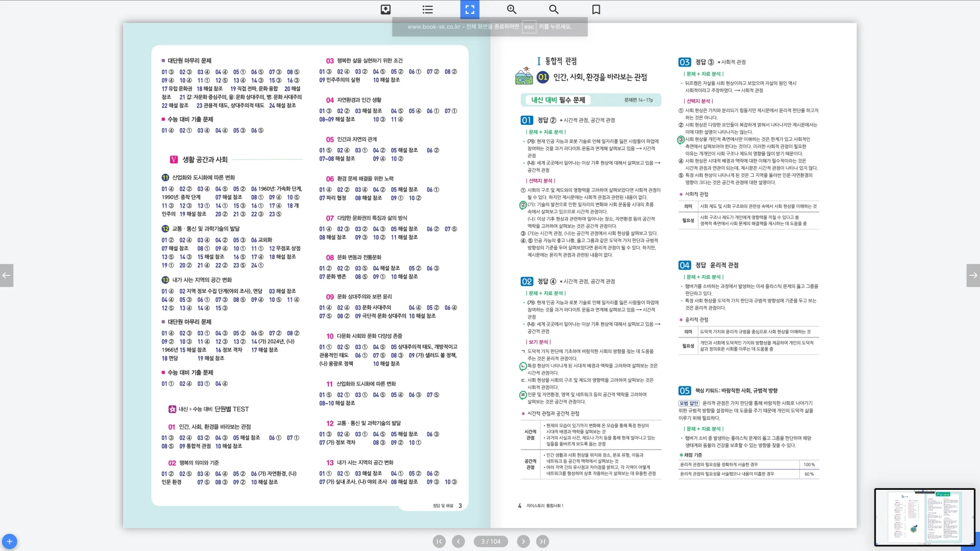Open the table of contents list icon
Image resolution: width=980 pixels, height=551 pixels.
427,9
